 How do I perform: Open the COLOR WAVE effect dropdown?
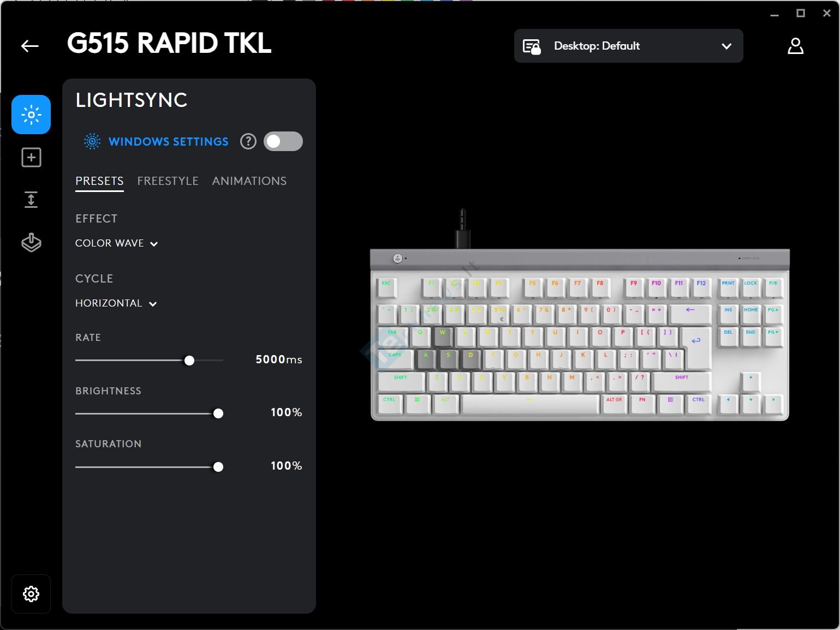click(116, 243)
